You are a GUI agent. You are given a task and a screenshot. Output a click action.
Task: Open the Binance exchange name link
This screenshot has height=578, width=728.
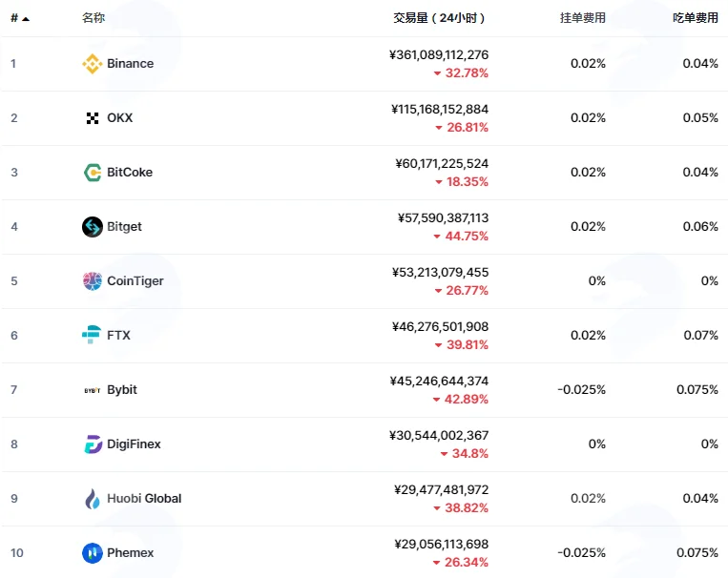(131, 64)
